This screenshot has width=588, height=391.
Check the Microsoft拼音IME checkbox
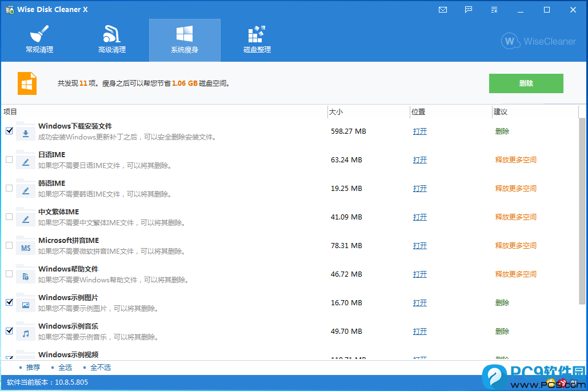[9, 245]
